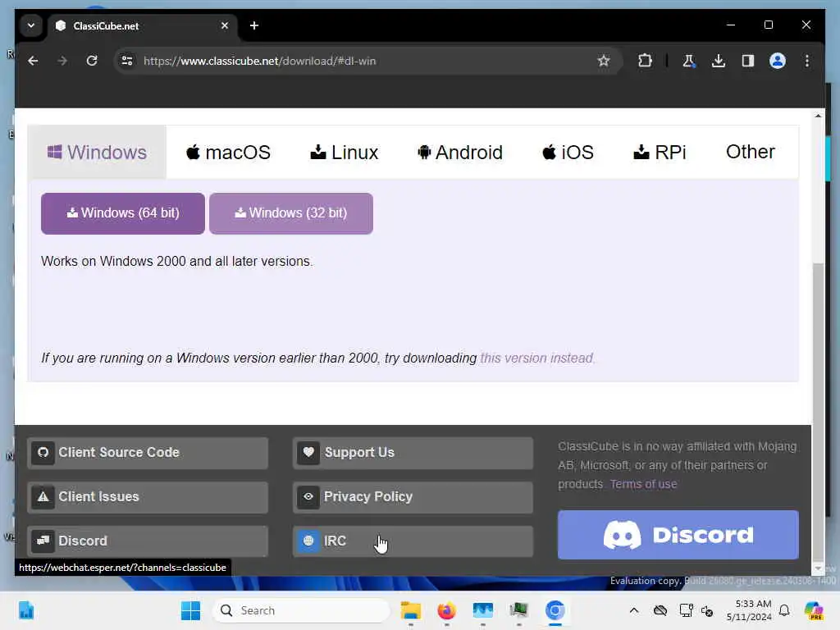This screenshot has width=840, height=630.
Task: Open Client Source Code link
Action: pos(148,453)
